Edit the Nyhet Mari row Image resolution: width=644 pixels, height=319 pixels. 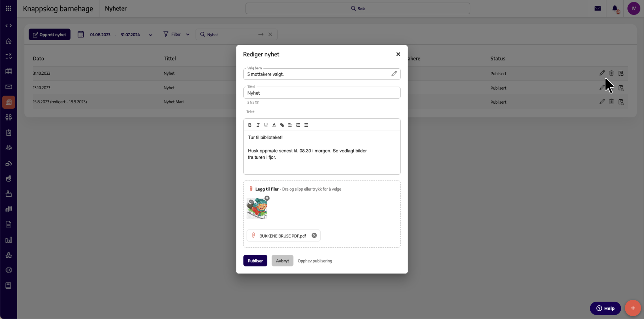[x=602, y=102]
